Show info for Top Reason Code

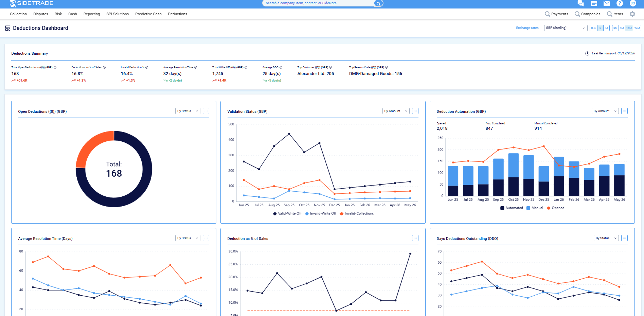click(x=387, y=67)
